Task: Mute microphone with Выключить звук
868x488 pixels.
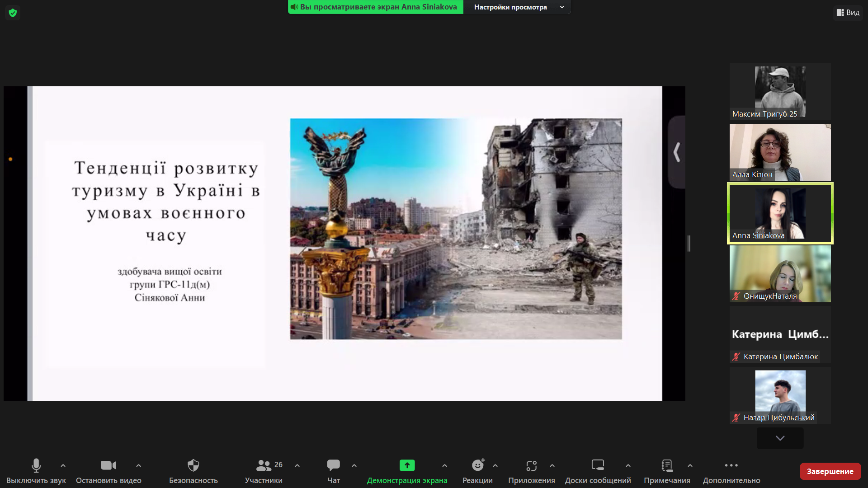Action: point(36,465)
